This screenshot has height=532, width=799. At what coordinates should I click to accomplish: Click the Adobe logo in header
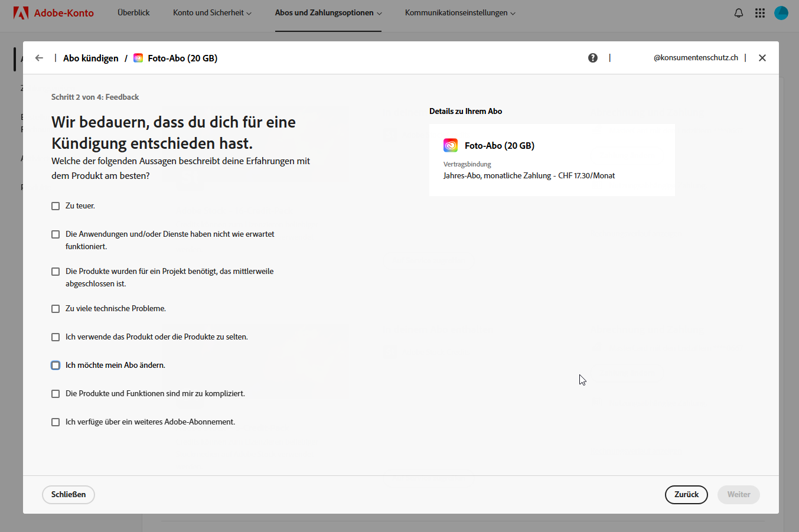coord(21,13)
